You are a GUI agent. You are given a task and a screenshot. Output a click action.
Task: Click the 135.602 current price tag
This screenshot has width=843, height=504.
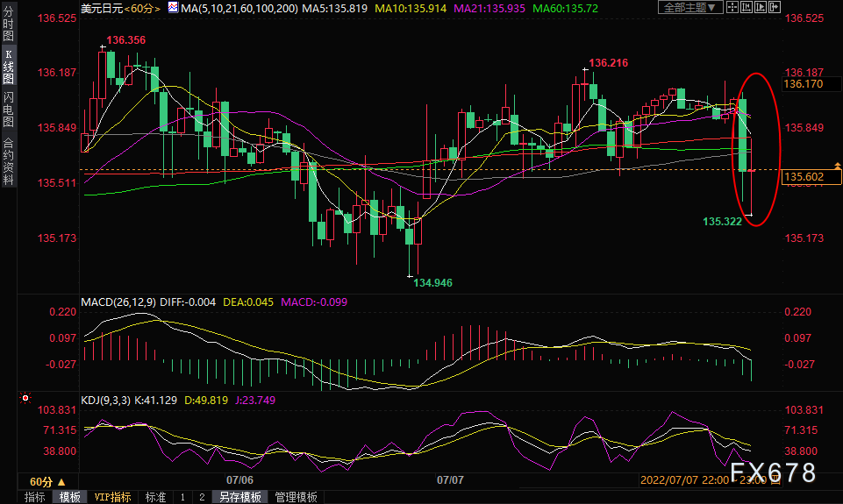[x=811, y=177]
